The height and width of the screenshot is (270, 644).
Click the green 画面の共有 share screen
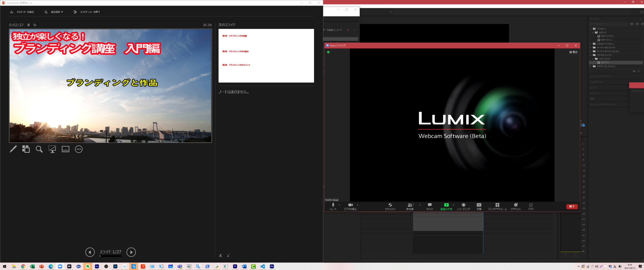click(446, 206)
